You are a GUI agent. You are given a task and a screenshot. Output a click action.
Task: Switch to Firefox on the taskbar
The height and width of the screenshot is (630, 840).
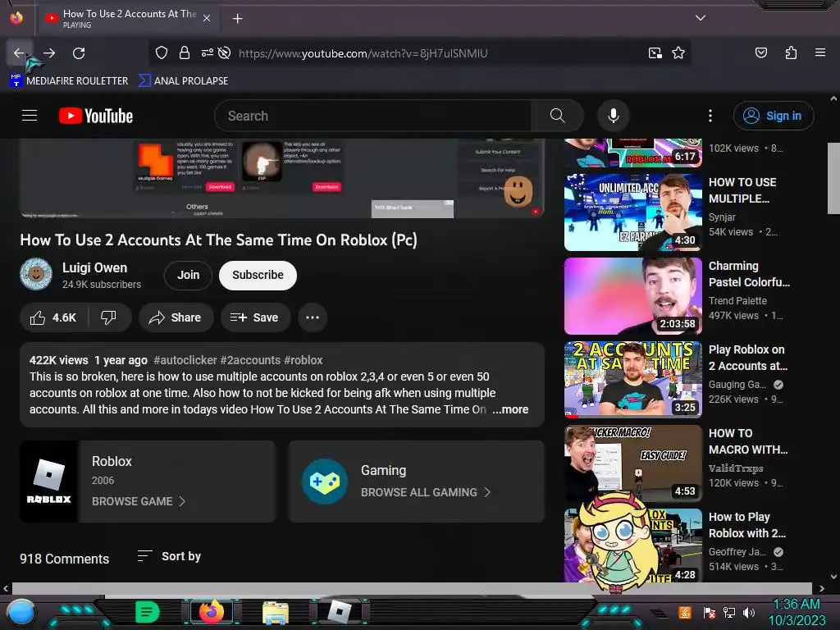tap(211, 612)
